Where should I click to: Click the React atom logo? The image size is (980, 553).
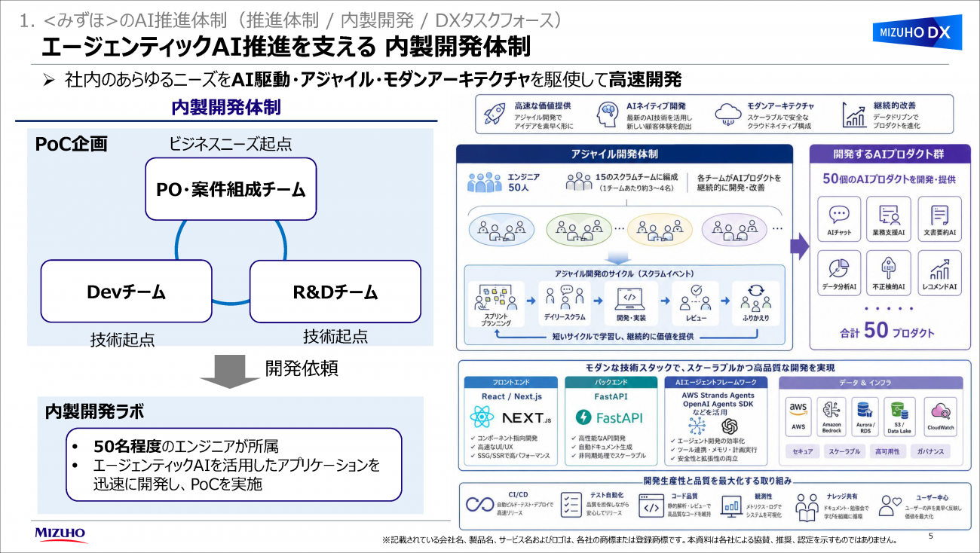(x=481, y=417)
